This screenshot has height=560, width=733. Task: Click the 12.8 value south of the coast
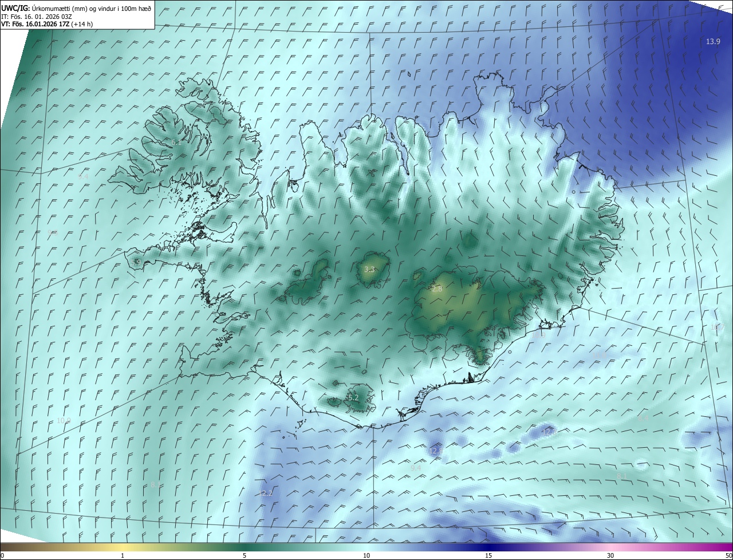pyautogui.click(x=436, y=451)
